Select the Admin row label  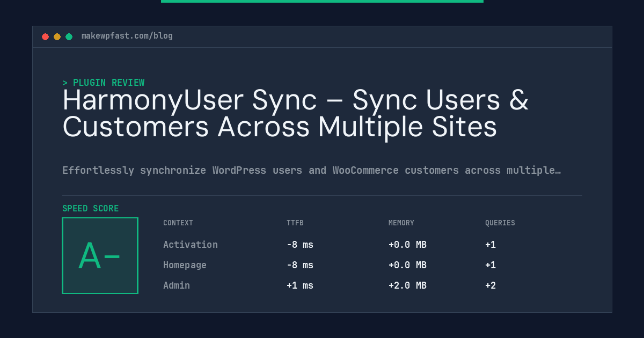point(177,285)
